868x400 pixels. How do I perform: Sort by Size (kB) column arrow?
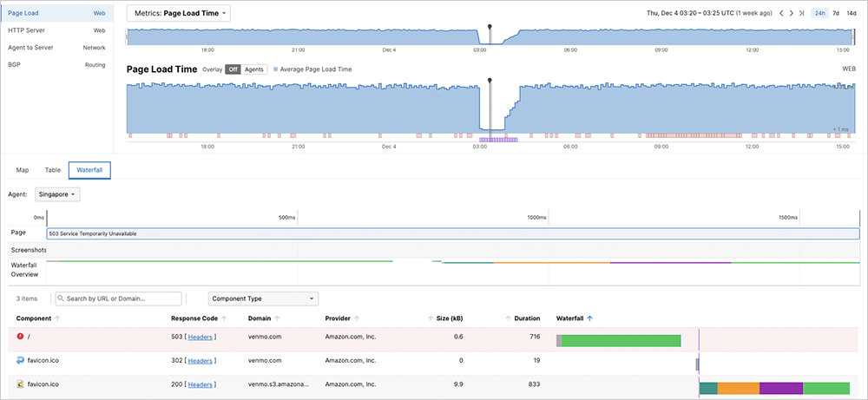tap(431, 318)
